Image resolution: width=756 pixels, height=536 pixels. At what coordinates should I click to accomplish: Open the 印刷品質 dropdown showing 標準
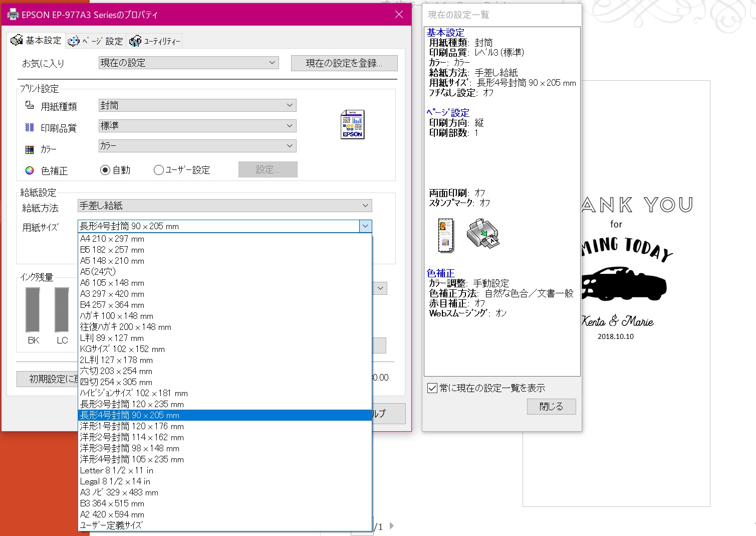tap(197, 126)
